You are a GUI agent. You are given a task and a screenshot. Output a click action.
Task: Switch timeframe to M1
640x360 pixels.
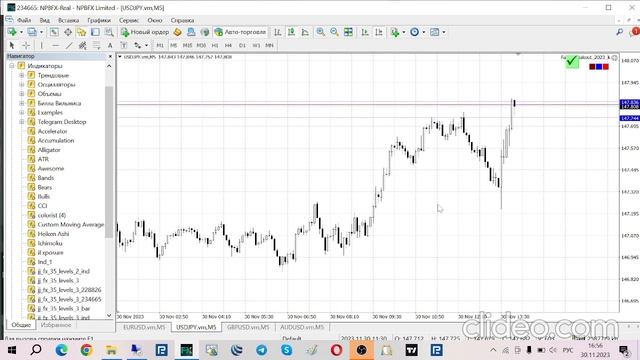point(160,45)
